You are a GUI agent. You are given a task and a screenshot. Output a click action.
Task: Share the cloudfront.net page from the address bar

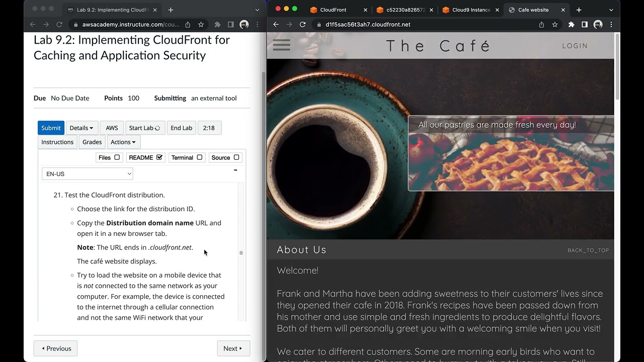tap(541, 24)
